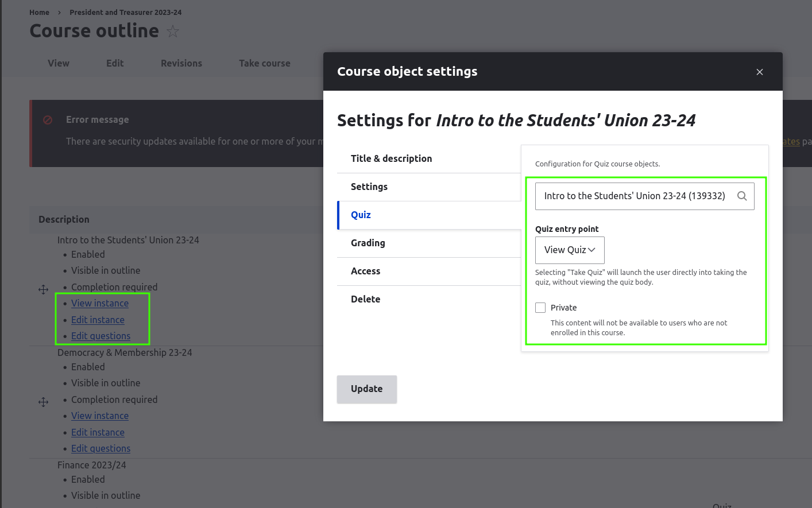812x508 pixels.
Task: Close the Course object settings dialog
Action: point(759,72)
